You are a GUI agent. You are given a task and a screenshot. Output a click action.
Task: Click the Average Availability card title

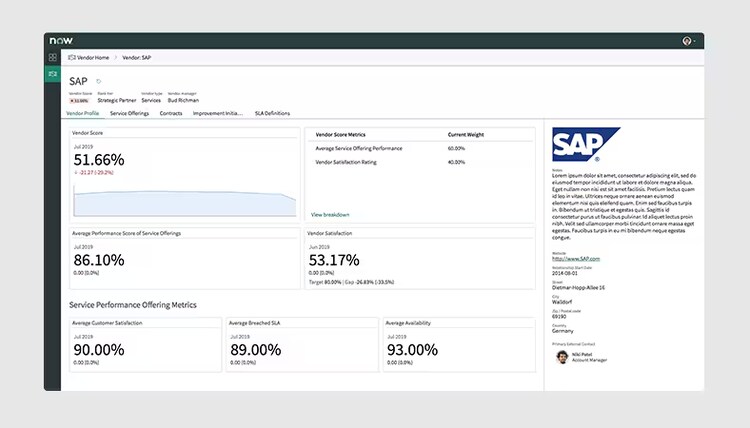click(408, 323)
